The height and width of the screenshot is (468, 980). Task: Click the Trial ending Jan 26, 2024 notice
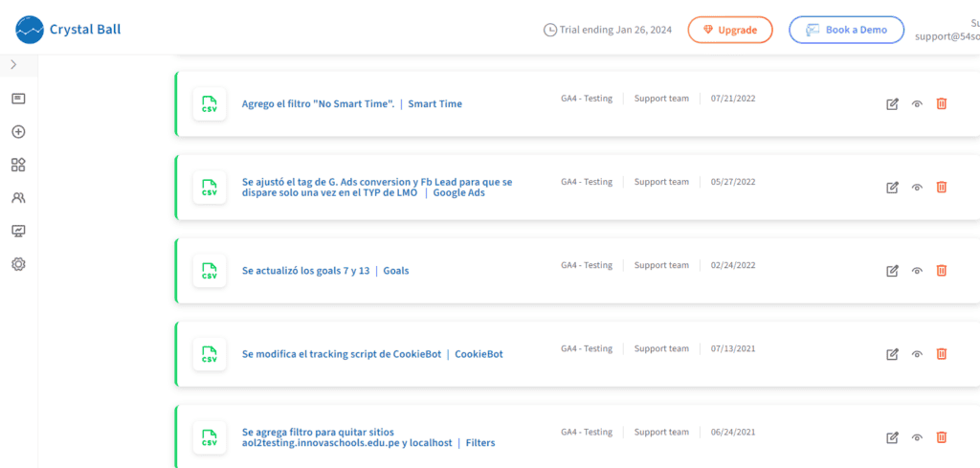pyautogui.click(x=608, y=30)
